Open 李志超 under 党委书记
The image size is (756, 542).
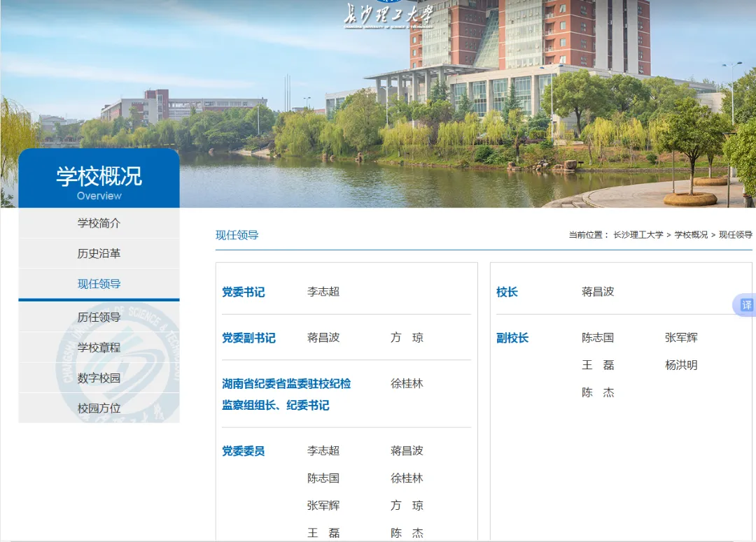(323, 292)
